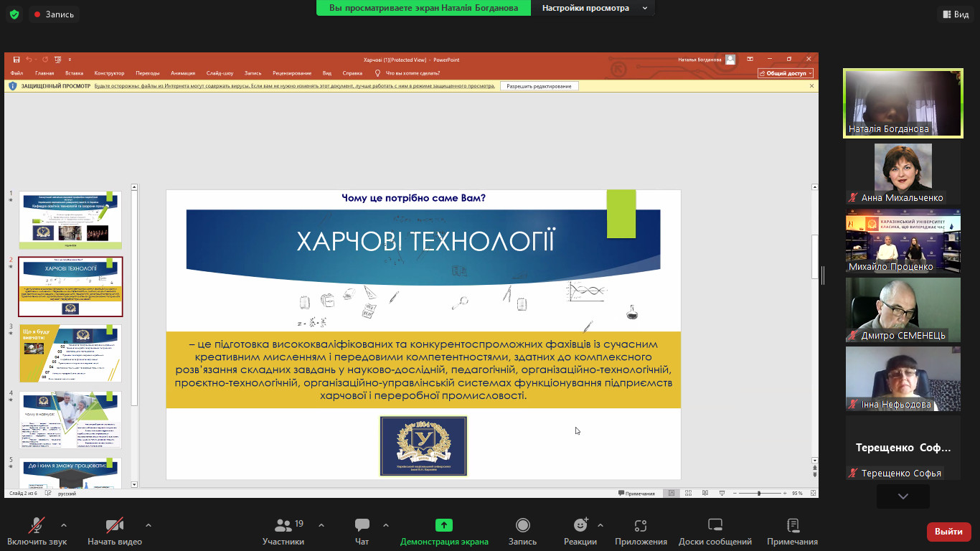Click the Разрешить редактирование button
980x551 pixels.
(x=539, y=86)
